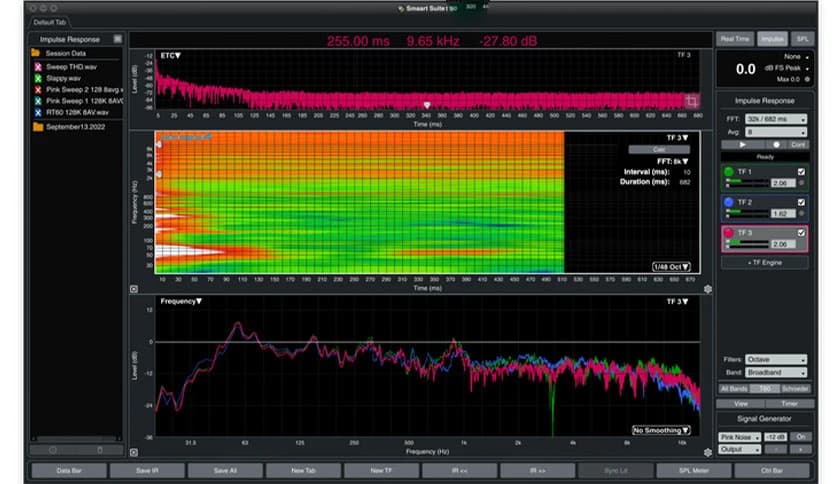The image size is (836, 484).
Task: Select the T60 tab
Action: [765, 389]
